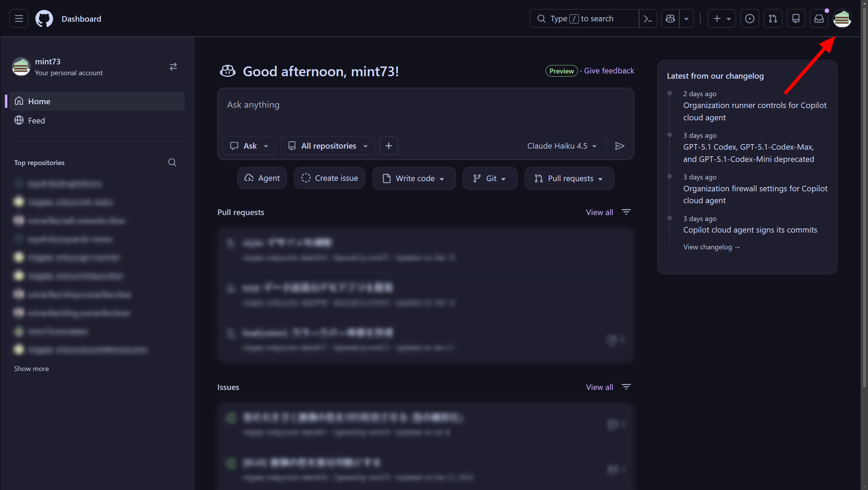Open the notifications inbox
Screen dimensions: 868x490
pyautogui.click(x=819, y=19)
